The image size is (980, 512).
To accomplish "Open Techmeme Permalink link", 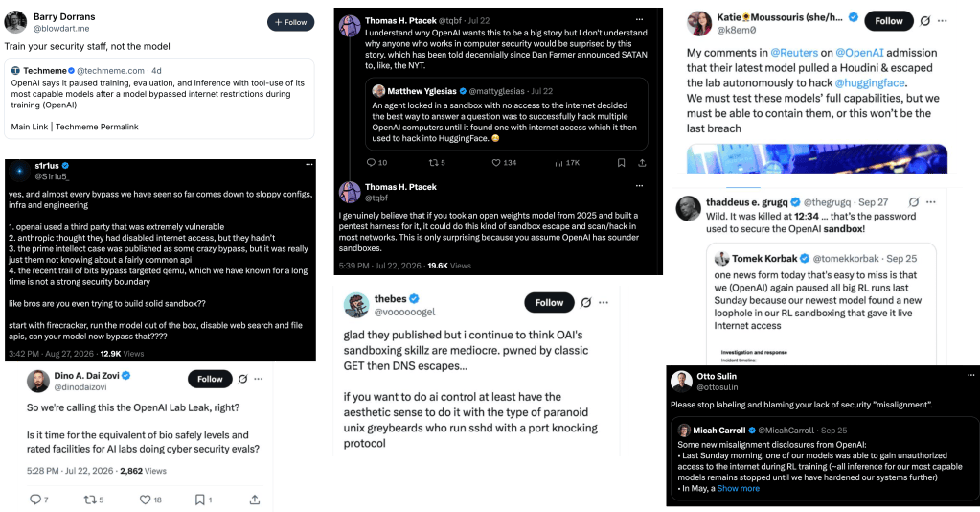I will click(97, 127).
